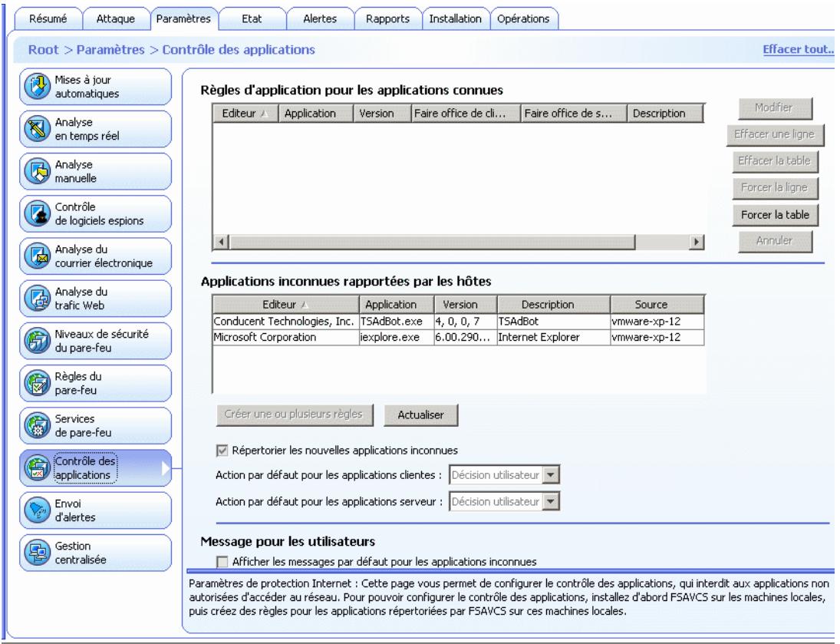This screenshot has width=840, height=644.
Task: Enable Afficher les messages par défaut checkbox
Action: tap(222, 561)
